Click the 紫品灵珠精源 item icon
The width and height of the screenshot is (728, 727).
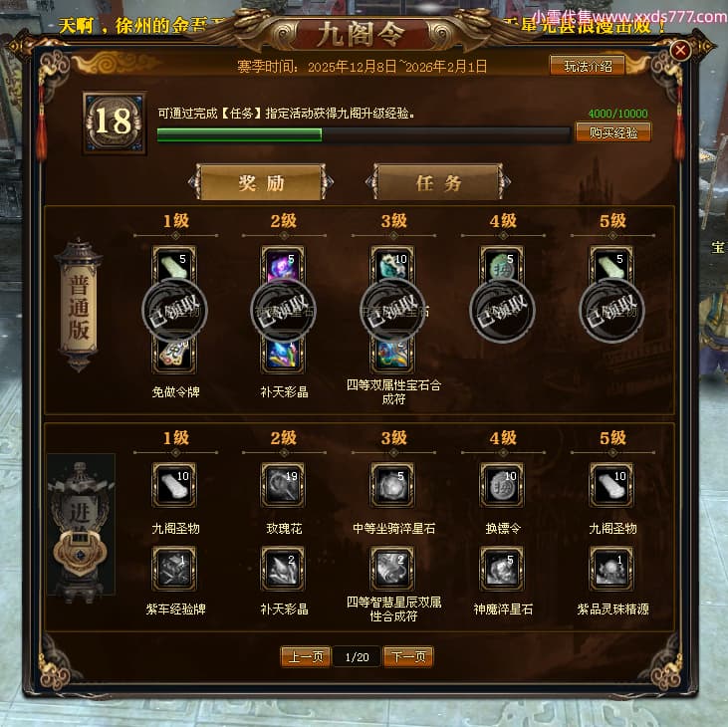(611, 569)
